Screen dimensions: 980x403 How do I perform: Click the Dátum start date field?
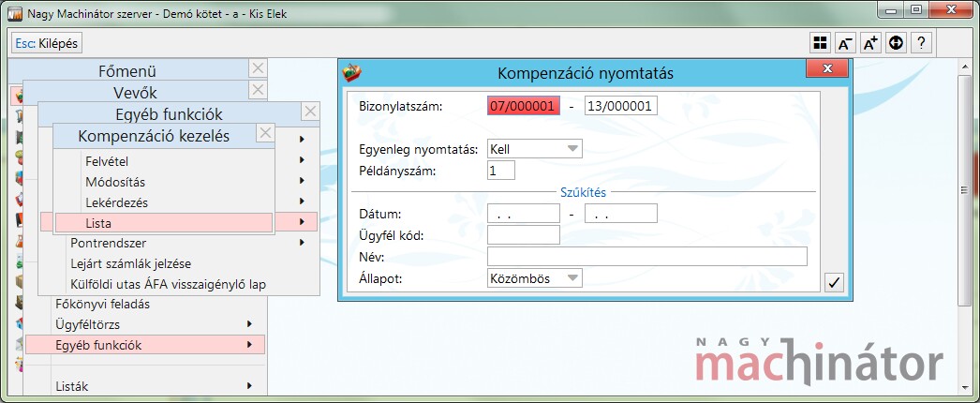click(523, 213)
